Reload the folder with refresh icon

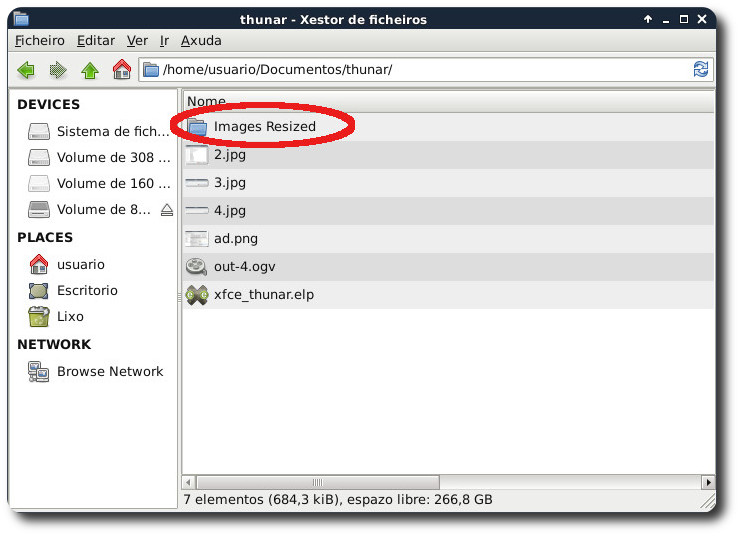[701, 70]
